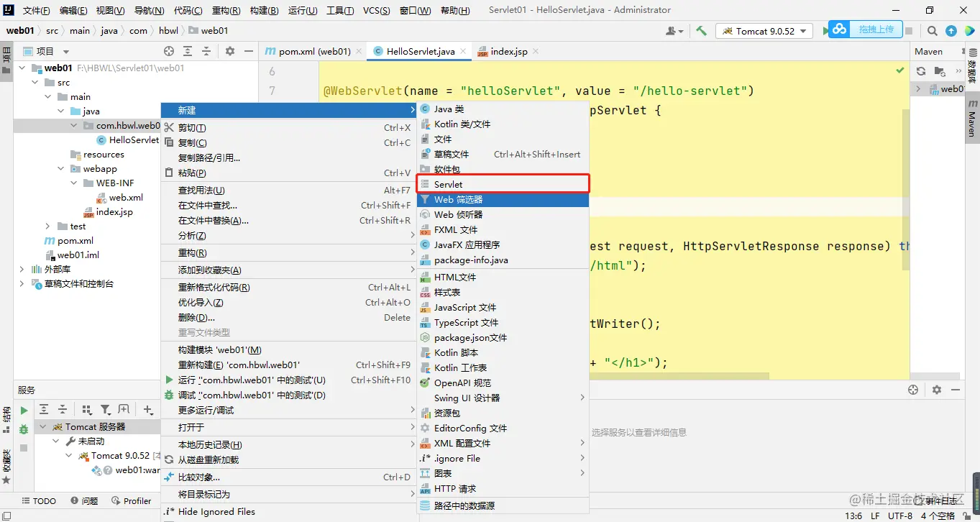This screenshot has width=980, height=522.
Task: Click the 4 个空格 indent indicator
Action: [938, 516]
